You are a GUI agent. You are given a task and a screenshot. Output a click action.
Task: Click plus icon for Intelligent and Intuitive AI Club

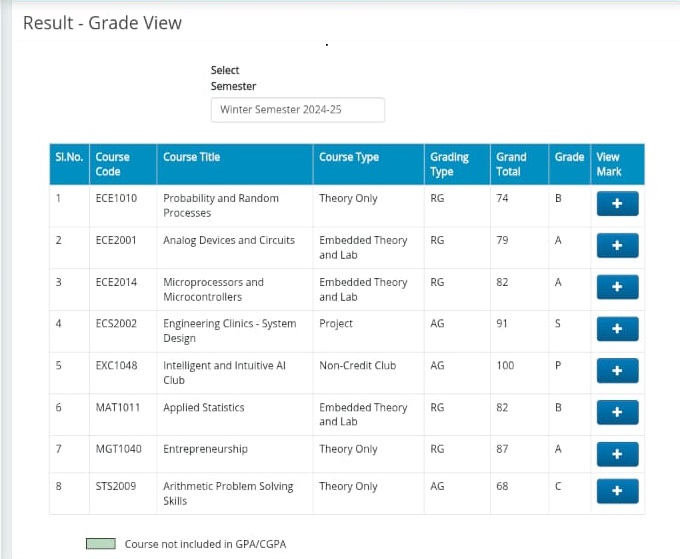coord(617,371)
